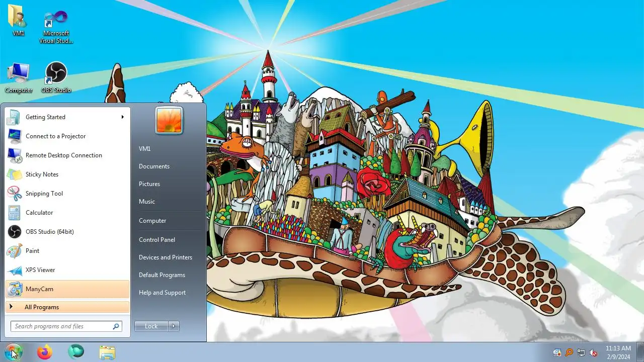Viewport: 644px width, 362px height.
Task: Click the Windows Start orb
Action: click(14, 352)
